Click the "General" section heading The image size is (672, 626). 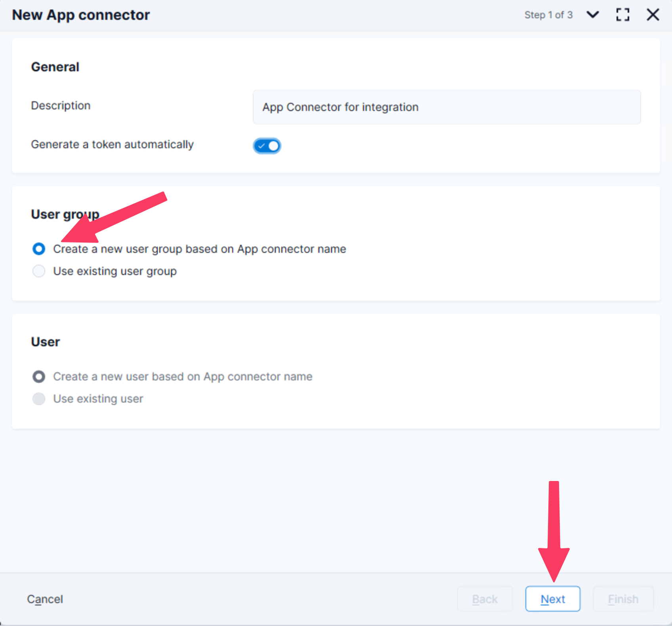55,67
